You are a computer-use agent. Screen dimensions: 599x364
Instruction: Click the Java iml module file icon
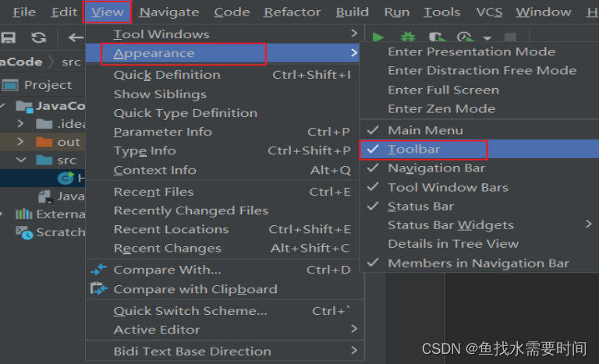coord(45,196)
